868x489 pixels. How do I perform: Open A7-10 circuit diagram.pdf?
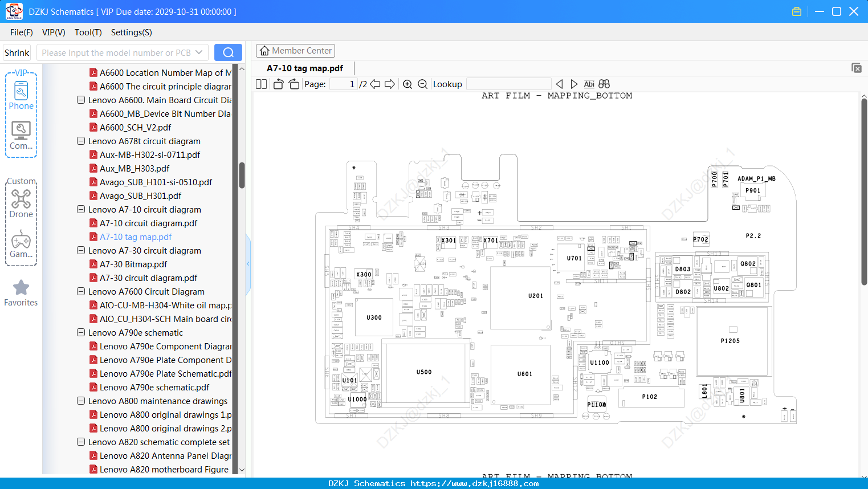148,223
